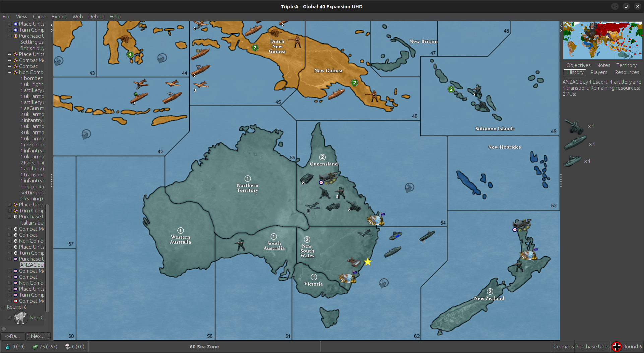Collapse the left history pane with its left arrow
Screen dimensions: 644x353
(x=52, y=25)
